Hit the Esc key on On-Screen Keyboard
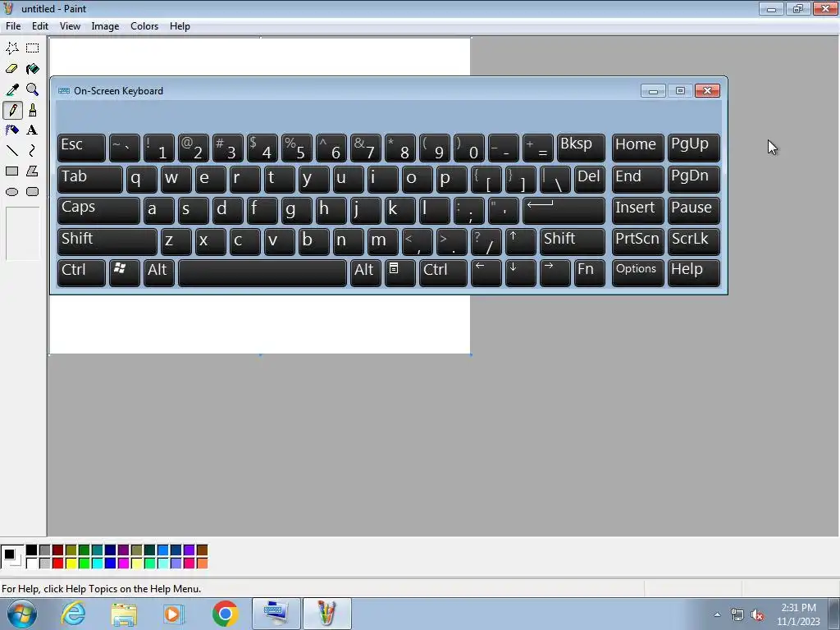Image resolution: width=840 pixels, height=630 pixels. [x=81, y=148]
